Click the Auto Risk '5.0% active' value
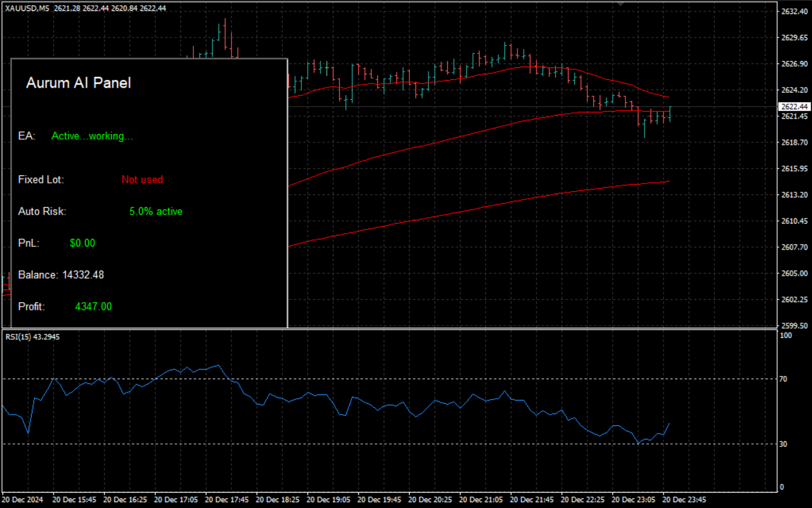Image resolution: width=812 pixels, height=508 pixels. [156, 211]
